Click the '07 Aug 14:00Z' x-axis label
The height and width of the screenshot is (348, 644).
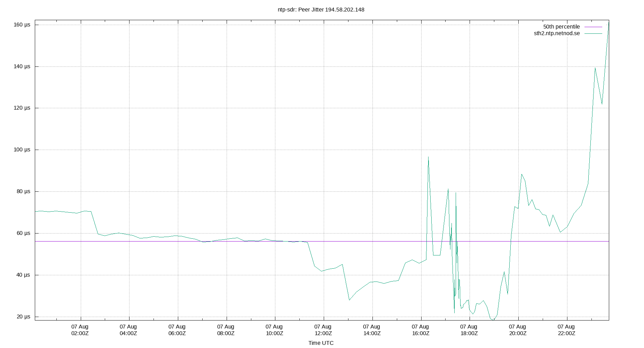(x=372, y=330)
